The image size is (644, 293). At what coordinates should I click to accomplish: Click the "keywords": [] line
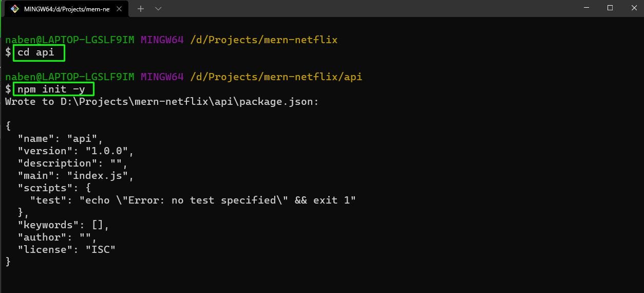[x=64, y=225]
